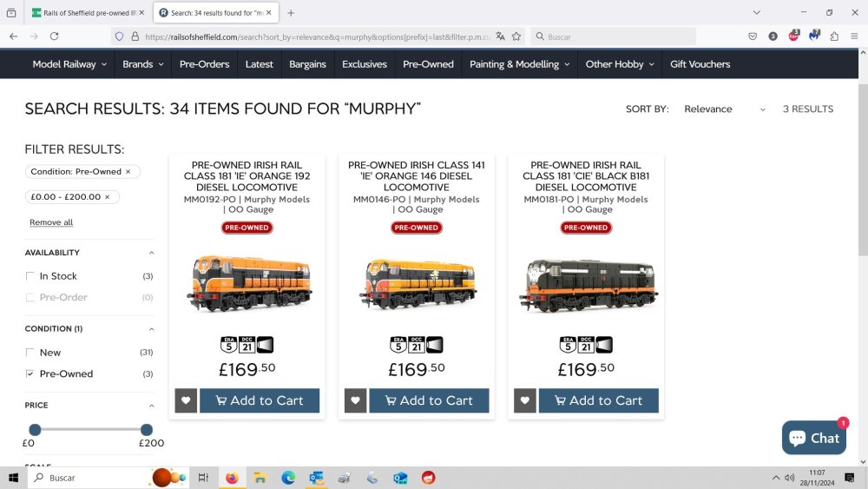Enable the In Stock checkbox

point(30,276)
